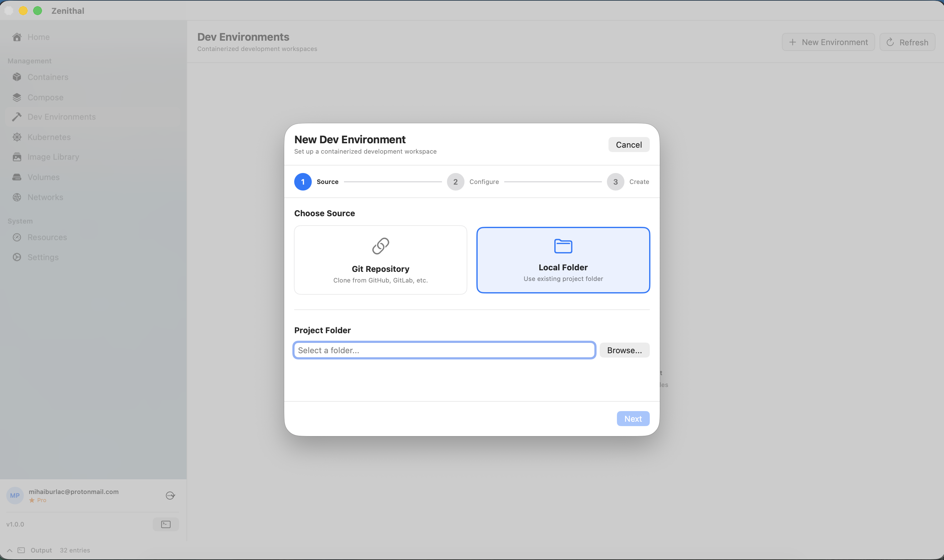This screenshot has width=944, height=560.
Task: Choose Local Folder source option
Action: coord(563,260)
